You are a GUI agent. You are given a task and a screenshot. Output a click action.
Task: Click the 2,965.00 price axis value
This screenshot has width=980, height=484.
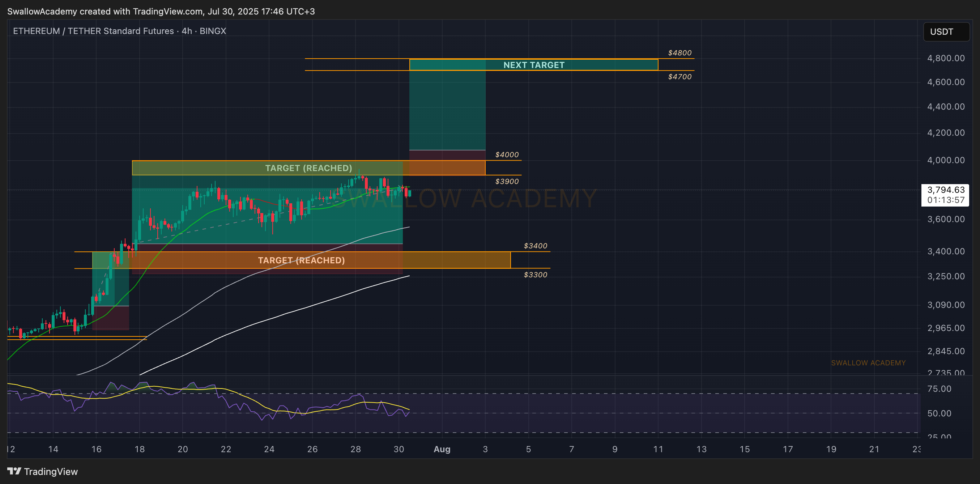946,328
